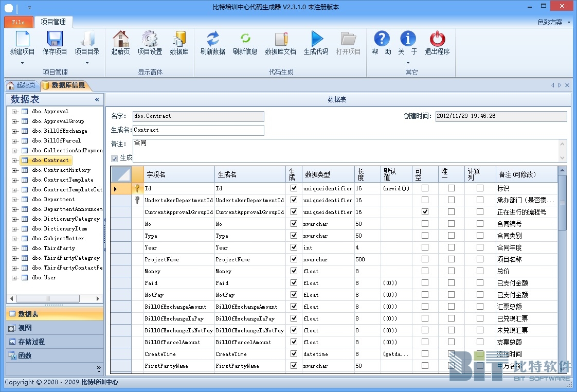Screen dimensions: 577x392
Task: Click the 数据库 database icon
Action: point(179,39)
